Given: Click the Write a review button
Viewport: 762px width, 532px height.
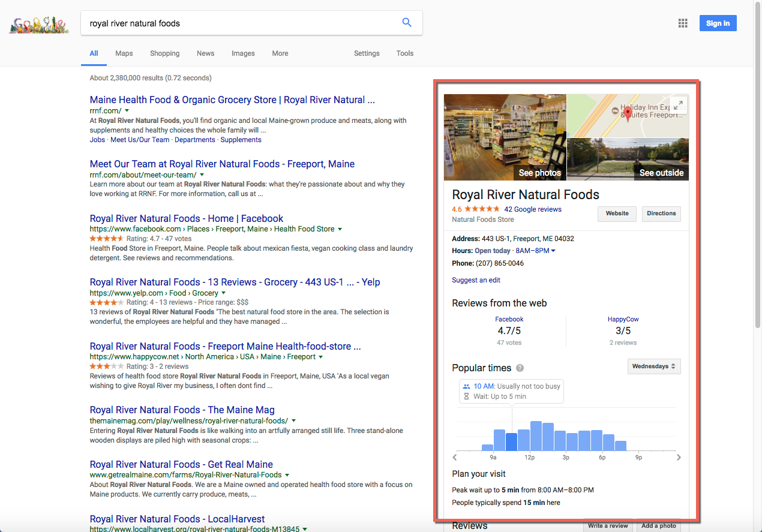Looking at the screenshot, I should click(x=608, y=525).
